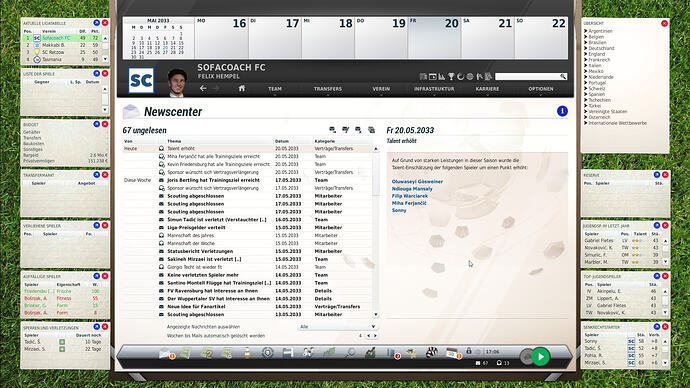This screenshot has width=690, height=388.
Task: Click the football icon in bottom toolbar
Action: click(432, 352)
